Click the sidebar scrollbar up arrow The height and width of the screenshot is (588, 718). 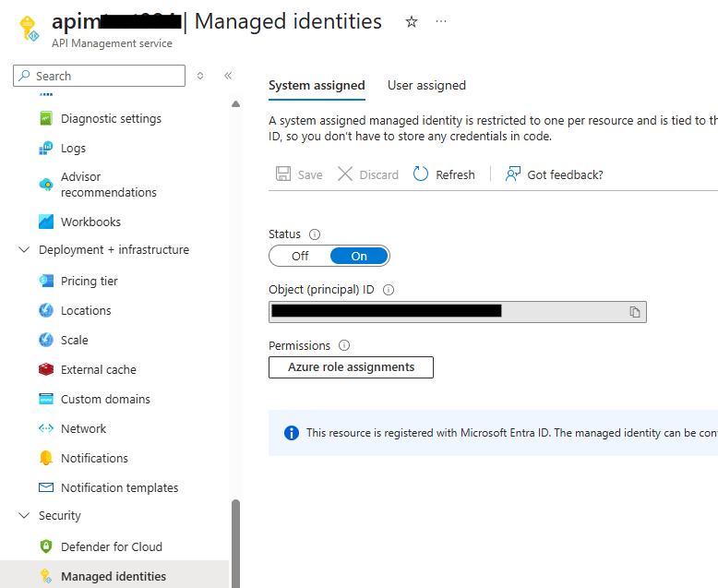tap(235, 104)
